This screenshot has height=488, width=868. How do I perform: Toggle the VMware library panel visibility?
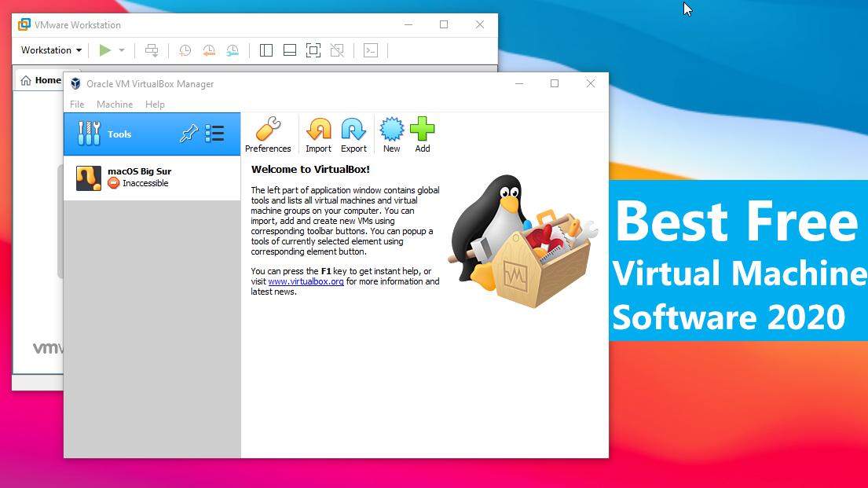click(266, 50)
